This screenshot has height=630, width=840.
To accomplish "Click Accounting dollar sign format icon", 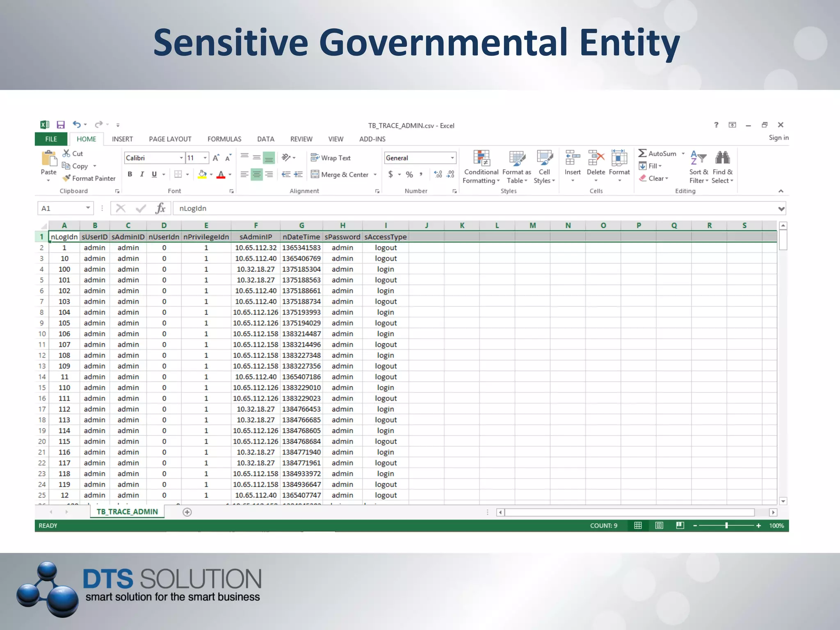I will (x=390, y=175).
